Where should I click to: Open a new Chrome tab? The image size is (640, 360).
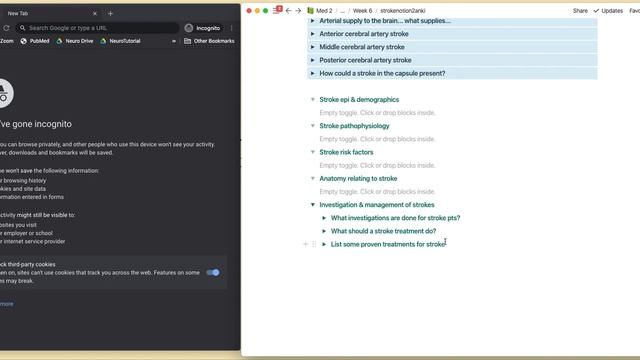pyautogui.click(x=110, y=13)
